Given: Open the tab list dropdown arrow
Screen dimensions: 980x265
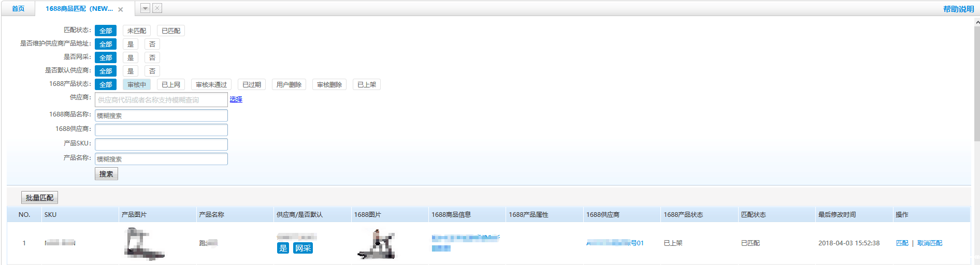Looking at the screenshot, I should (146, 8).
